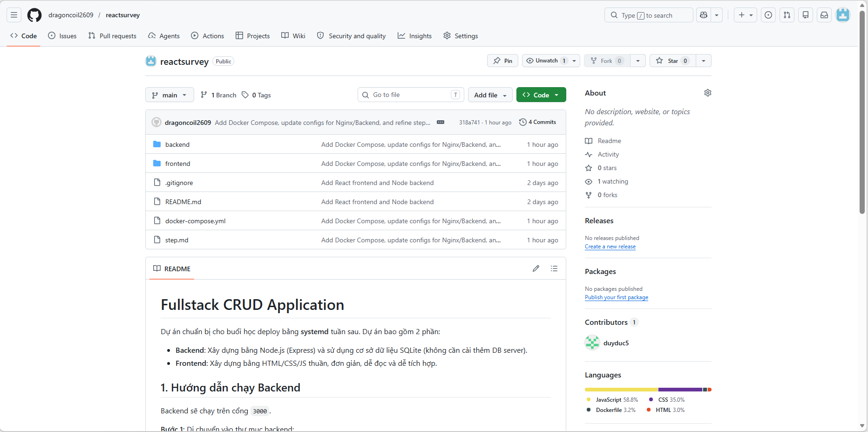Open the repository Settings tab

(x=461, y=36)
